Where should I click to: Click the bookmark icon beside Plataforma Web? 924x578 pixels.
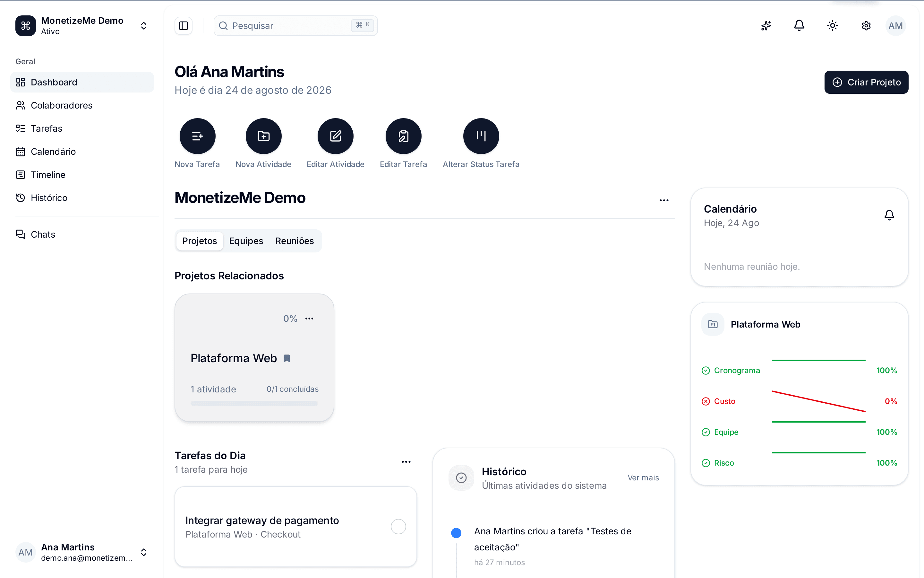[x=287, y=358]
